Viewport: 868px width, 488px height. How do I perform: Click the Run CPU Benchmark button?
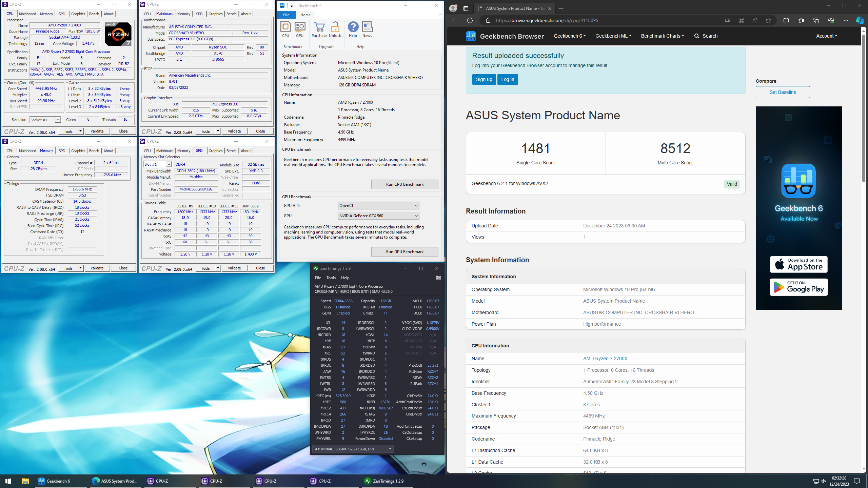pos(405,184)
